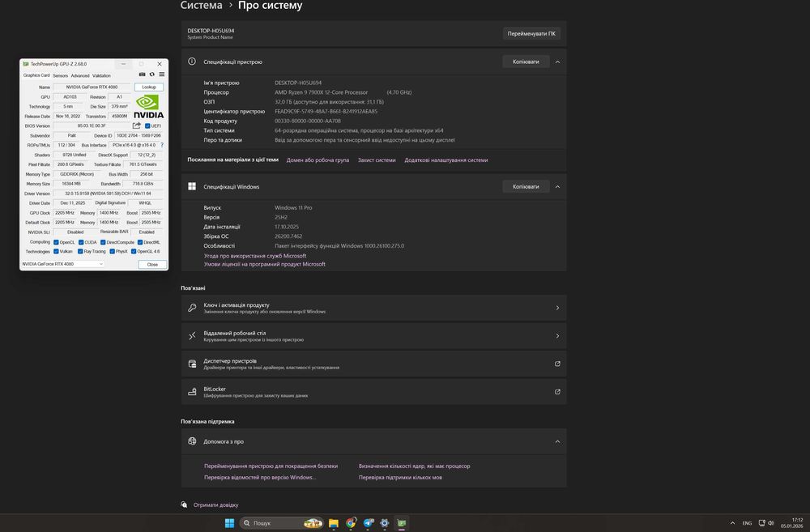Click the BIOS export share icon
Screen dimensions: 810x532
136,126
